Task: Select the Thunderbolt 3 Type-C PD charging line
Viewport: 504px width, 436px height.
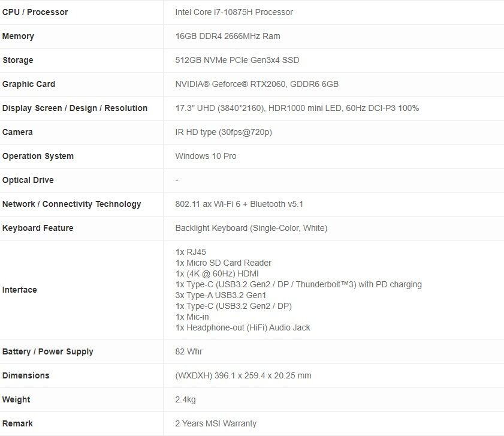Action: click(x=298, y=284)
